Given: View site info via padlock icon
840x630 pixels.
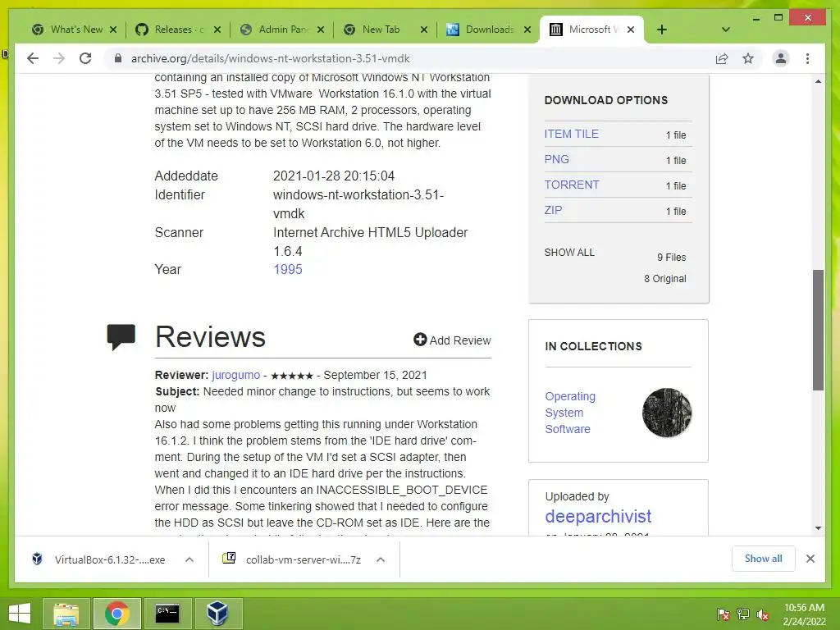Looking at the screenshot, I should pyautogui.click(x=118, y=58).
